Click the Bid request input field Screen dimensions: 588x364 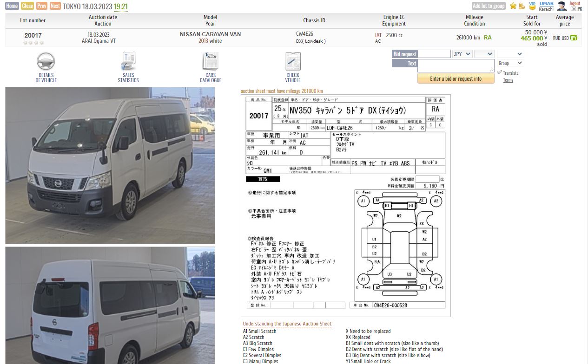click(x=434, y=54)
